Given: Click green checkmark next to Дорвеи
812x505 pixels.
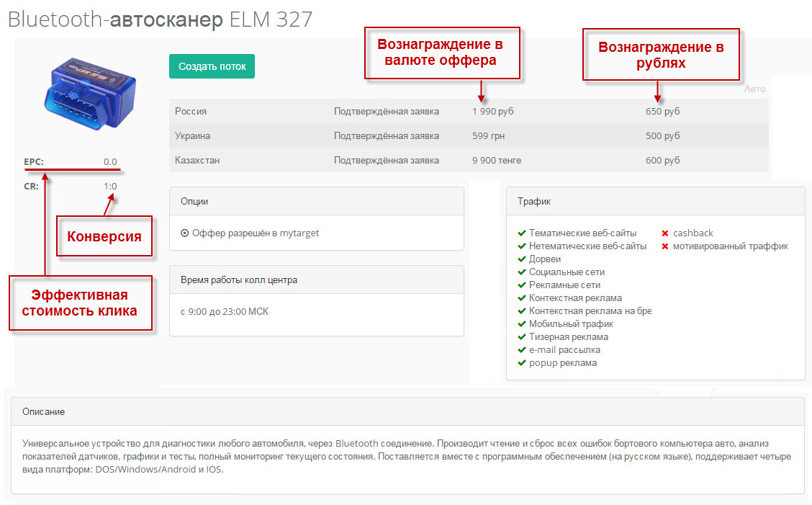Looking at the screenshot, I should click(x=522, y=259).
